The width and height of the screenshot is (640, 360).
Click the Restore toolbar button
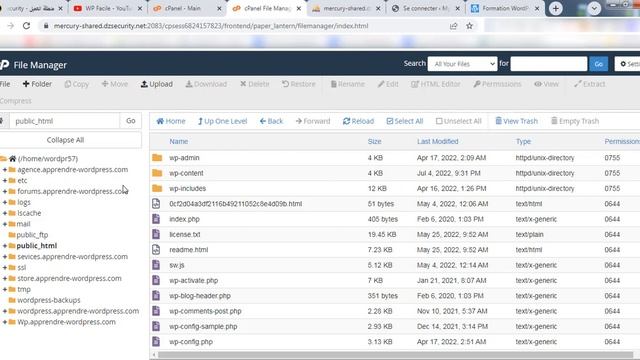tap(299, 84)
